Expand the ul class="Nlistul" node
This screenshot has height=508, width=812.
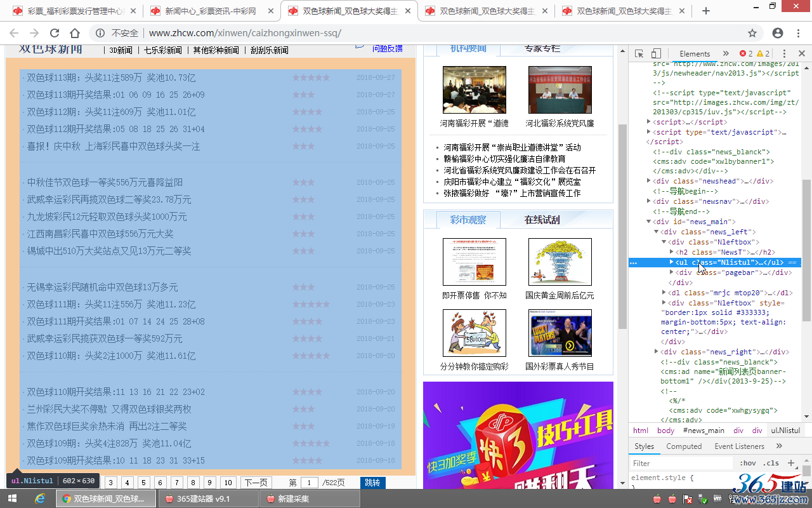672,262
